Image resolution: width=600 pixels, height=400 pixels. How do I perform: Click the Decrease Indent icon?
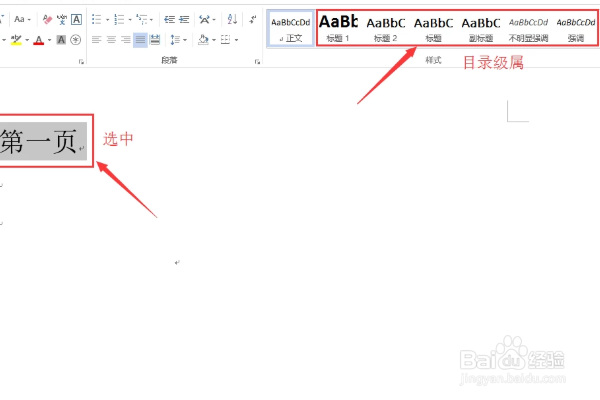coord(170,19)
